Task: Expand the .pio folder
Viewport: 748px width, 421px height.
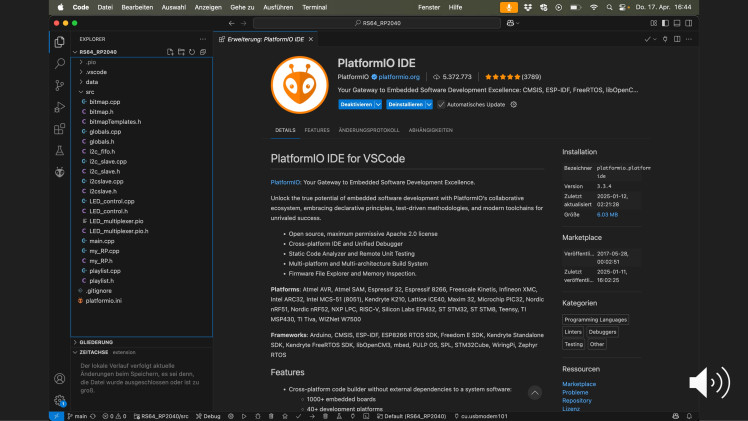Action: [91, 62]
